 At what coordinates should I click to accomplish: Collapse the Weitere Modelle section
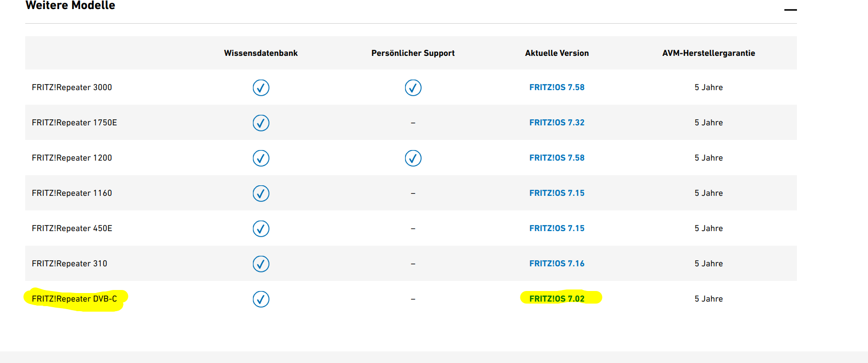coord(790,10)
